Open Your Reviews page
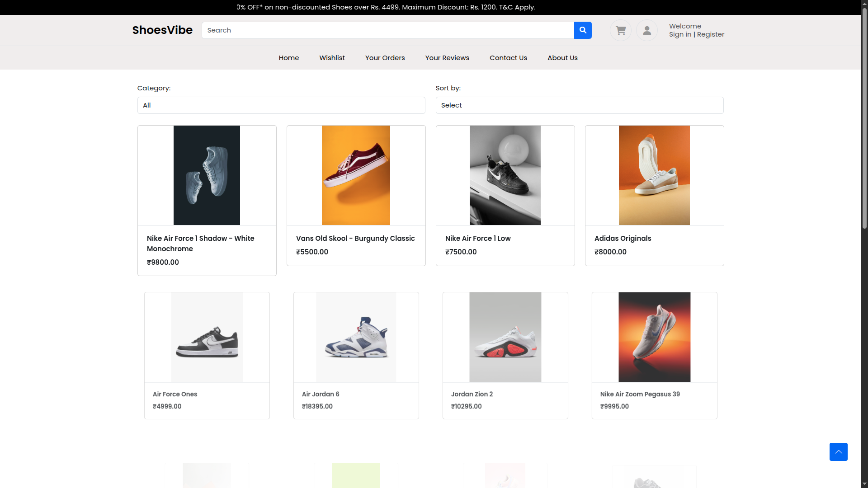This screenshot has width=868, height=488. click(x=447, y=58)
